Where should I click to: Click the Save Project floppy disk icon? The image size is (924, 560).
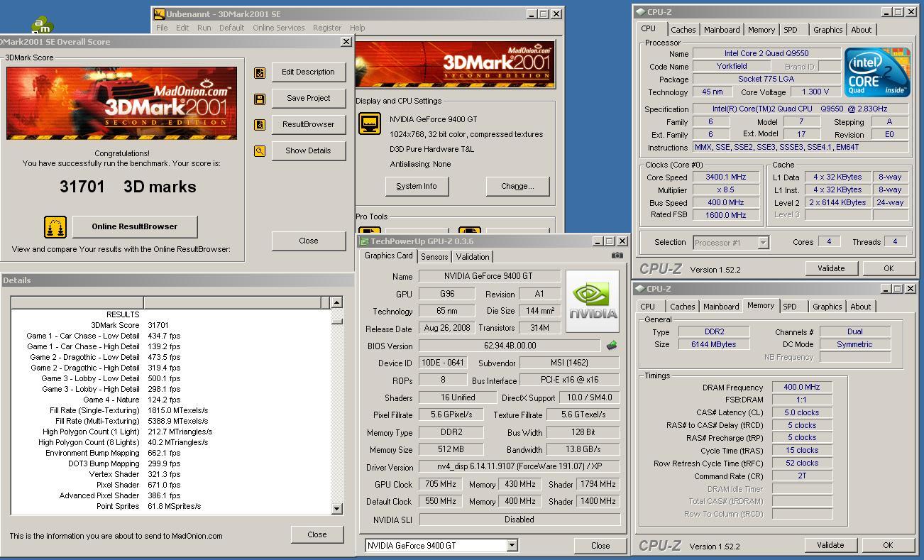coord(260,99)
